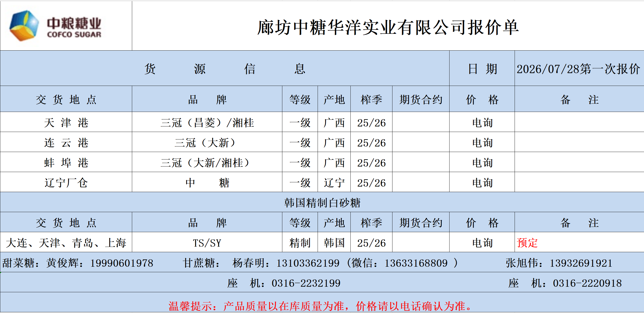Screen dimensions: 644x313
Task: Click 交货地点 header under 韩国精制白砂糖
Action: [x=66, y=222]
